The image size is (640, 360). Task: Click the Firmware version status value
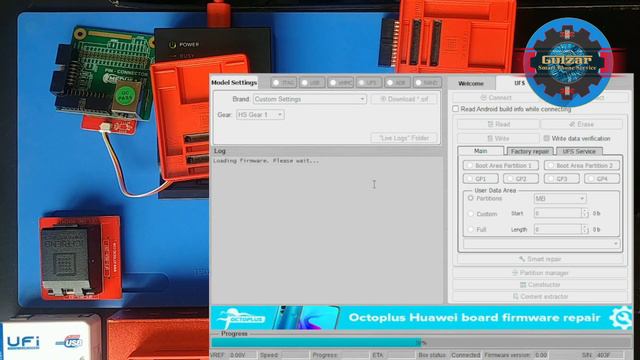coord(541,355)
